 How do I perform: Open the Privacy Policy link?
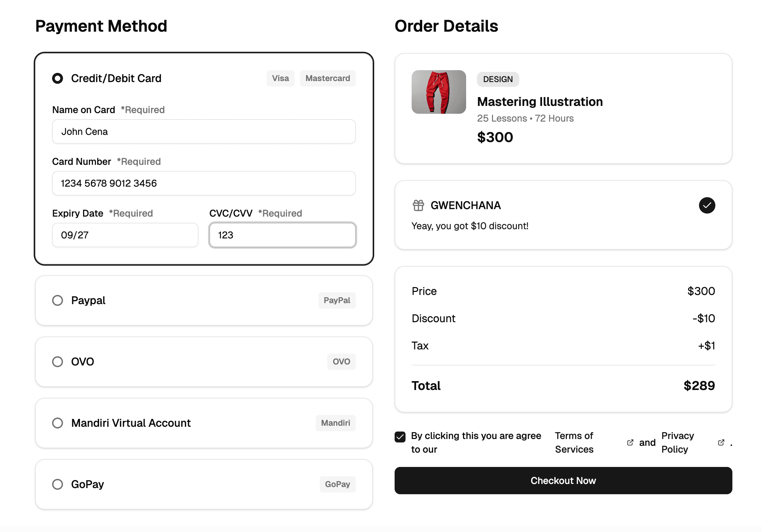pyautogui.click(x=677, y=442)
